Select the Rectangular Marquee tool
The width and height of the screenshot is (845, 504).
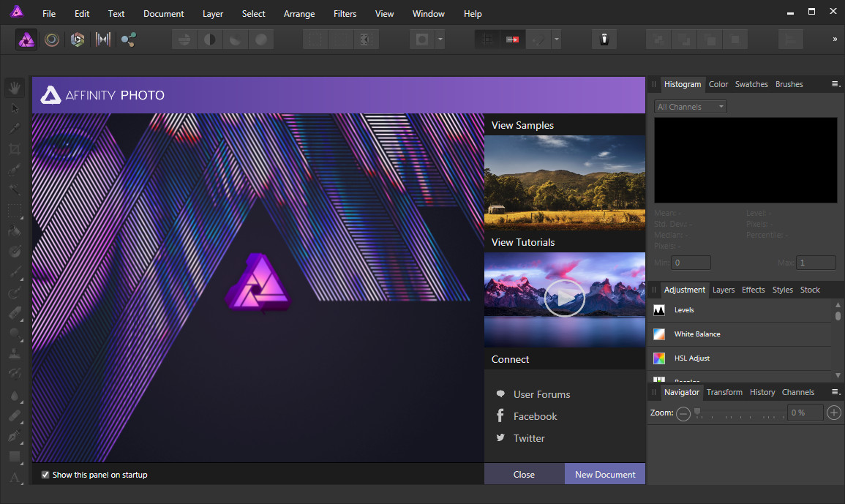coord(15,211)
